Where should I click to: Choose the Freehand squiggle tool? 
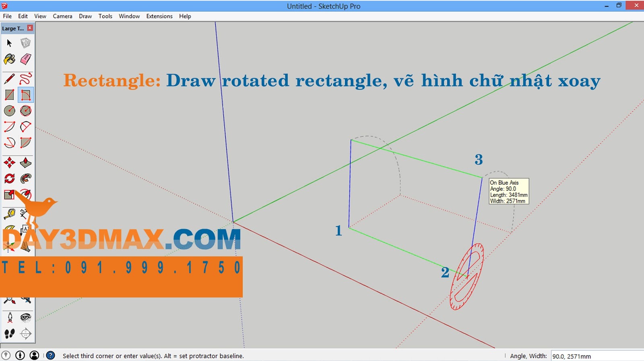[26, 79]
